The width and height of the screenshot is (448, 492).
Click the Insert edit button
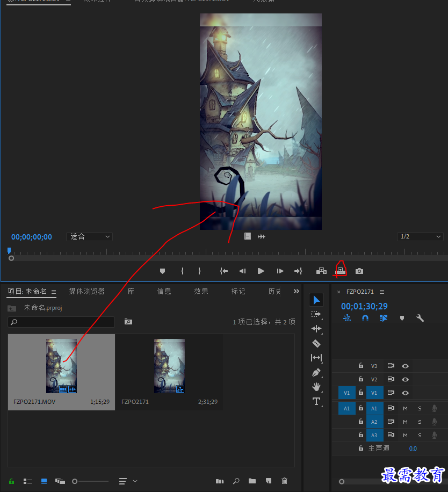pyautogui.click(x=321, y=271)
